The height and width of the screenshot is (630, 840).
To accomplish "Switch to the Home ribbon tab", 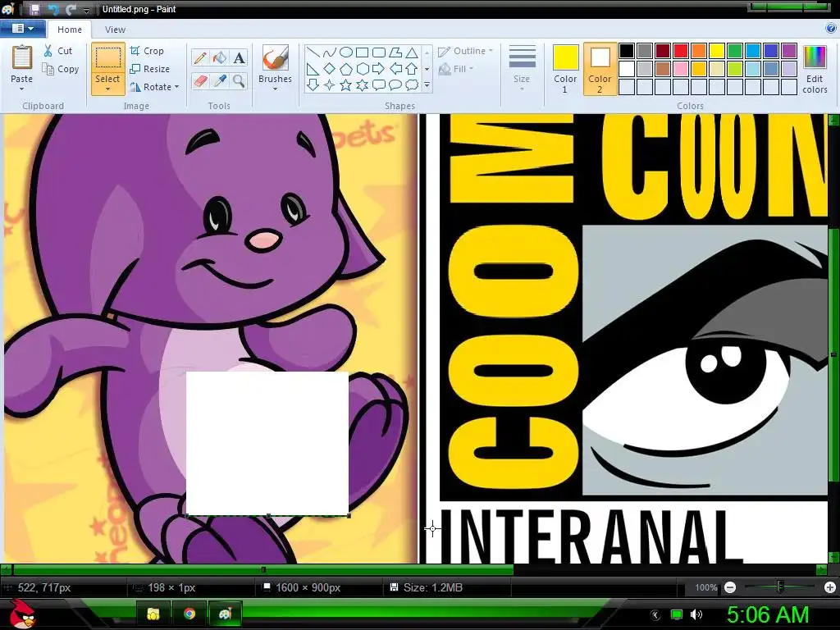I will point(70,30).
